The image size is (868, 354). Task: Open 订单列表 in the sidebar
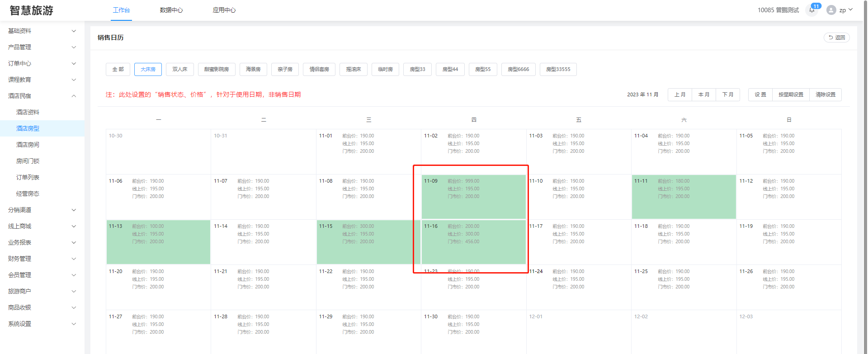pyautogui.click(x=28, y=177)
